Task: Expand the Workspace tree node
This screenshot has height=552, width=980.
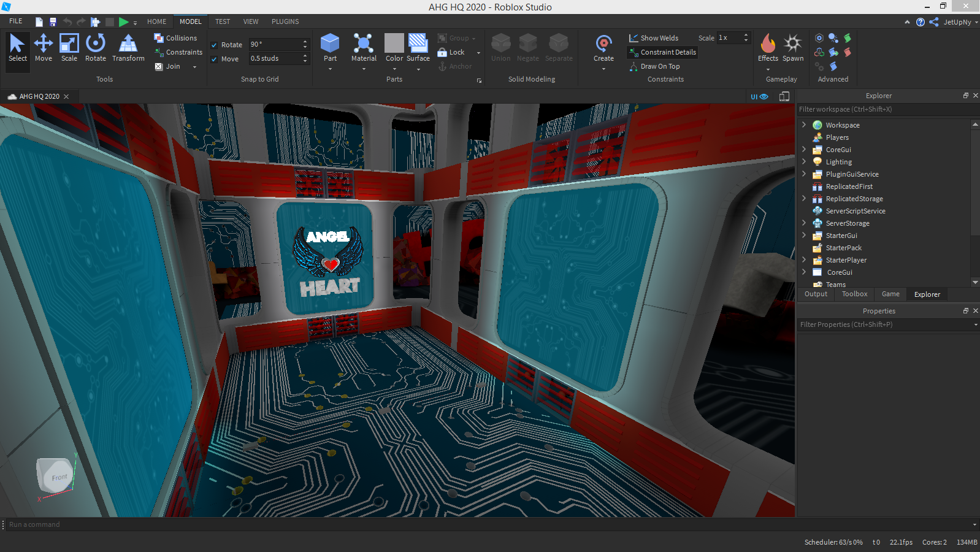Action: point(804,125)
